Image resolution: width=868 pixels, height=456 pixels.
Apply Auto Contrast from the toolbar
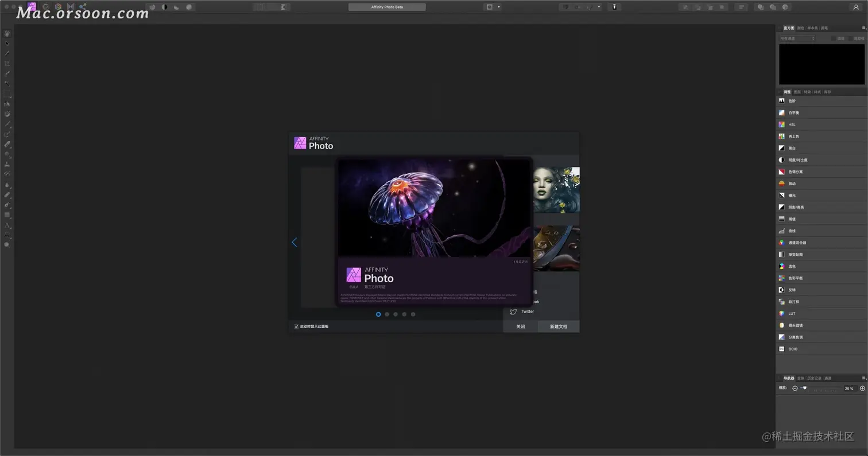point(165,7)
